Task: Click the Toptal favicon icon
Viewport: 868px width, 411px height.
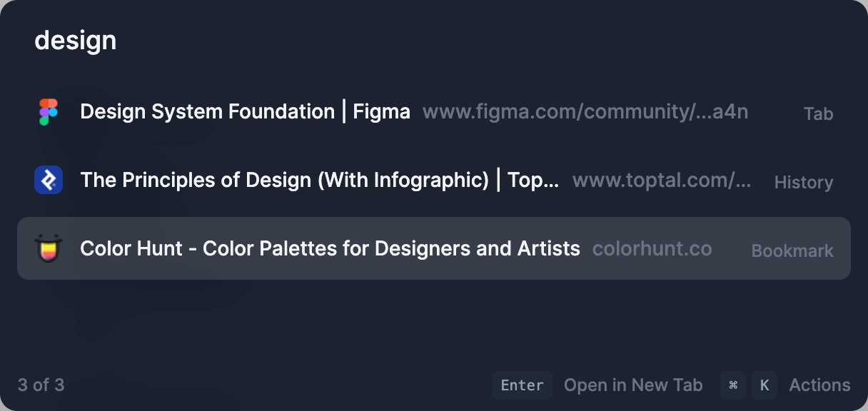Action: [x=49, y=180]
